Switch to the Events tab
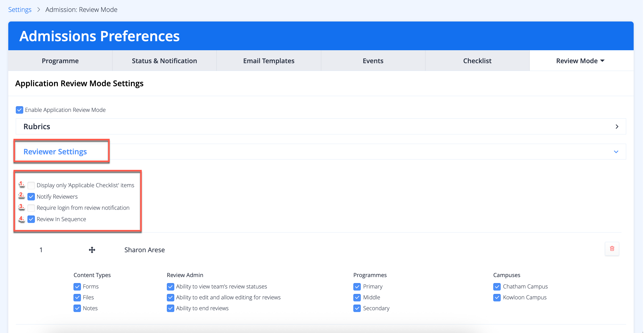The image size is (644, 333). [373, 61]
